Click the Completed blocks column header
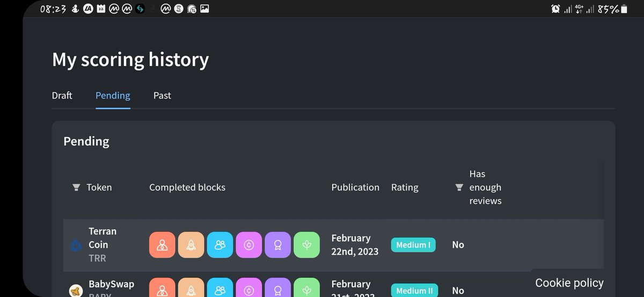The height and width of the screenshot is (297, 644). click(x=187, y=187)
